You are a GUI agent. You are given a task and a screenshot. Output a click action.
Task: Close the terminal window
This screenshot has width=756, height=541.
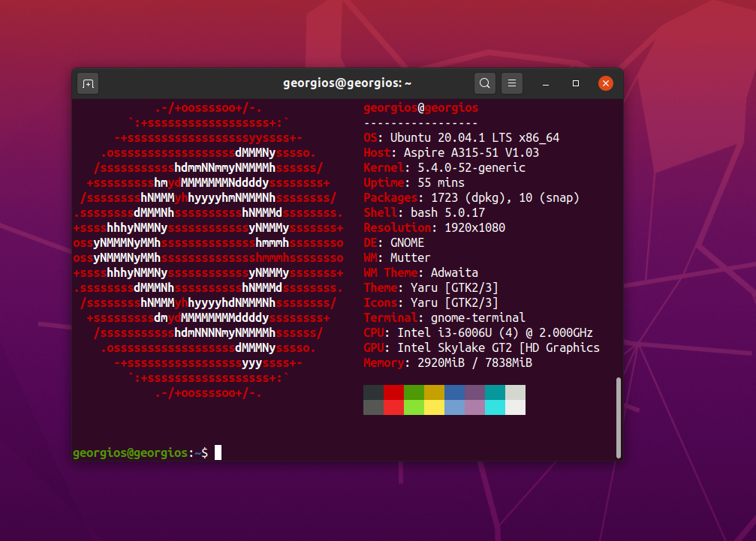[606, 83]
